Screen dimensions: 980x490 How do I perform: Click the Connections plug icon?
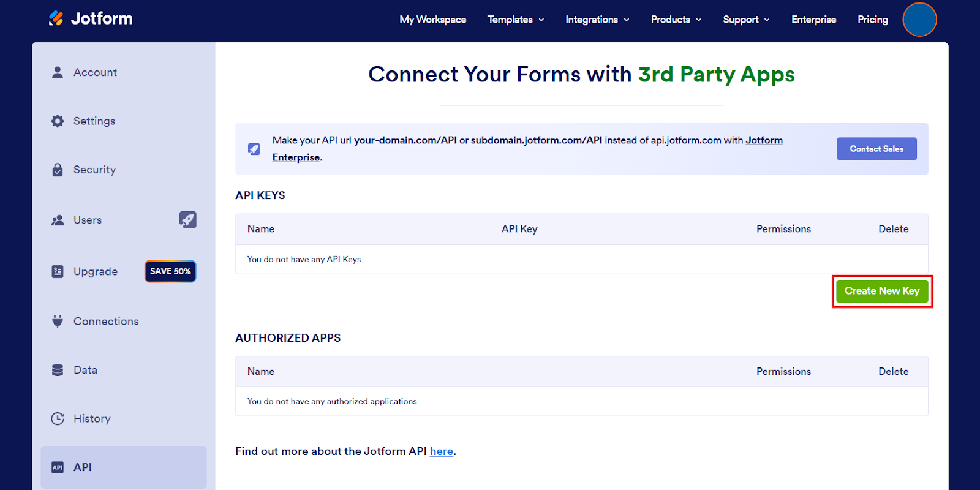[58, 321]
